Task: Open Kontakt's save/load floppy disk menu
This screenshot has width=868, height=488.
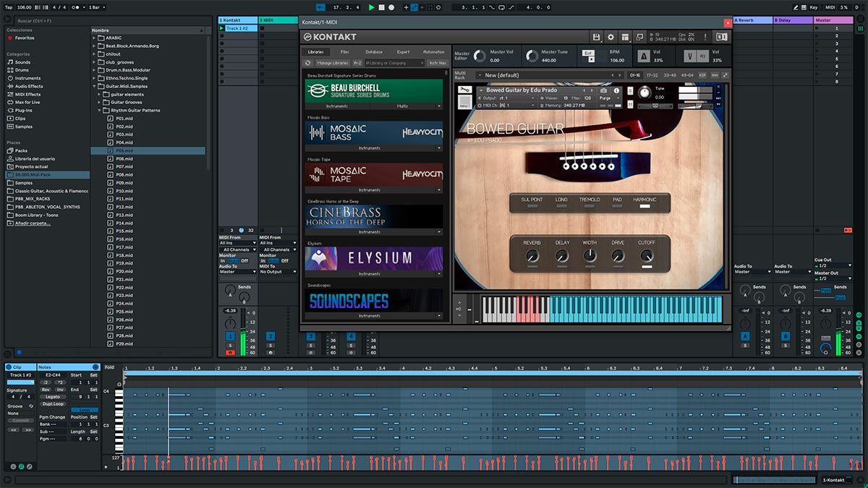Action: coord(596,37)
